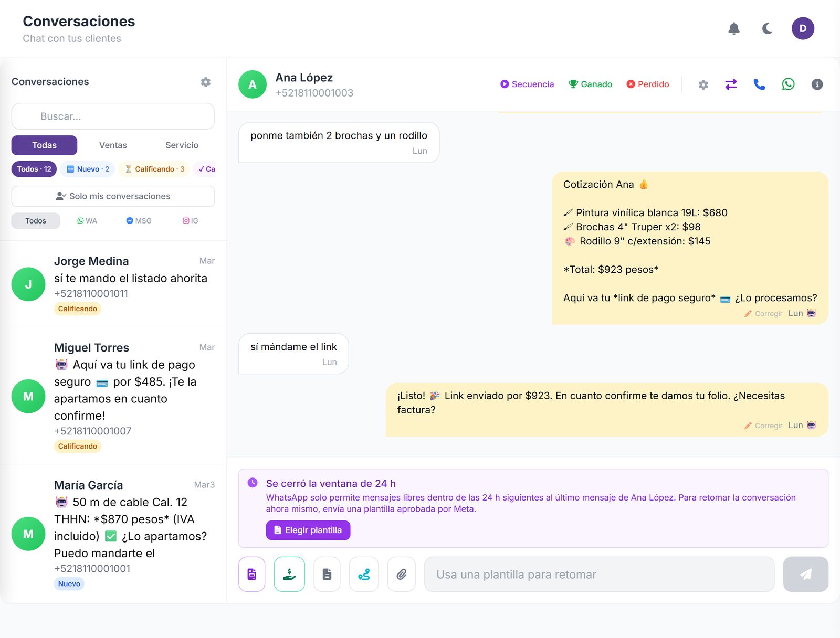Switch to the Servicio tab
This screenshot has width=840, height=638.
tap(182, 145)
